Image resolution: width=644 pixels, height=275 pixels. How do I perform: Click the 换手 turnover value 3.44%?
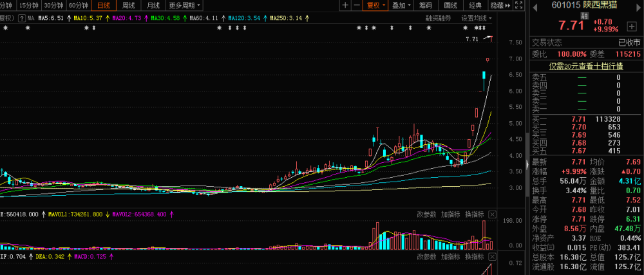pos(574,191)
